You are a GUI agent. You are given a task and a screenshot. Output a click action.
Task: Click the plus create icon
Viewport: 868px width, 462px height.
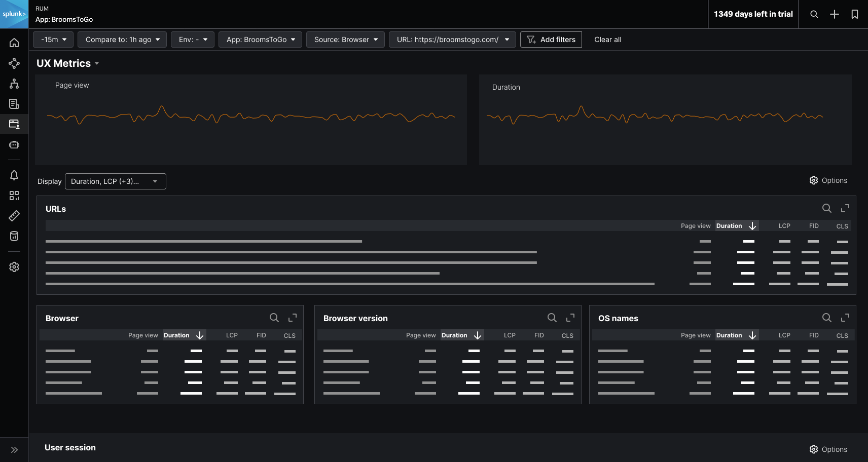tap(835, 14)
